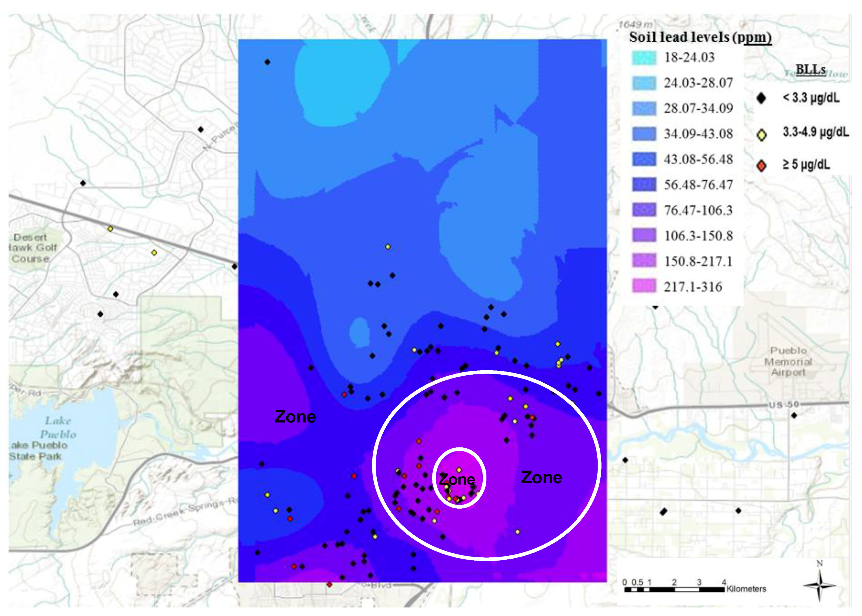Image resolution: width=862 pixels, height=616 pixels.
Task: Click the "43.08-56.48" legend label
Action: (x=698, y=159)
